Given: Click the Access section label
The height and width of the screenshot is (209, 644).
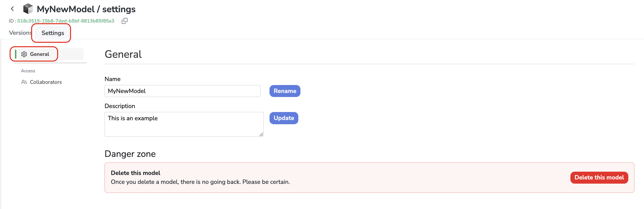Looking at the screenshot, I should tap(28, 71).
